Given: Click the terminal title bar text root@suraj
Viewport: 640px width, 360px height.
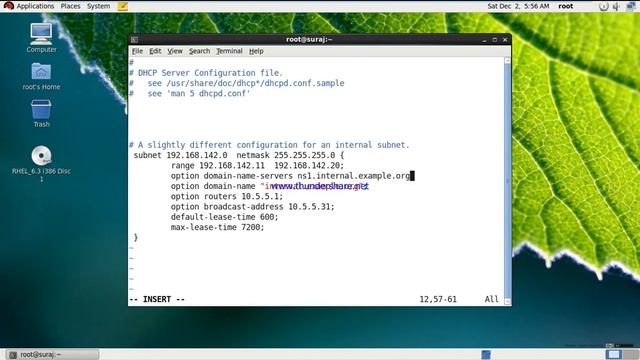Looking at the screenshot, I should point(309,40).
